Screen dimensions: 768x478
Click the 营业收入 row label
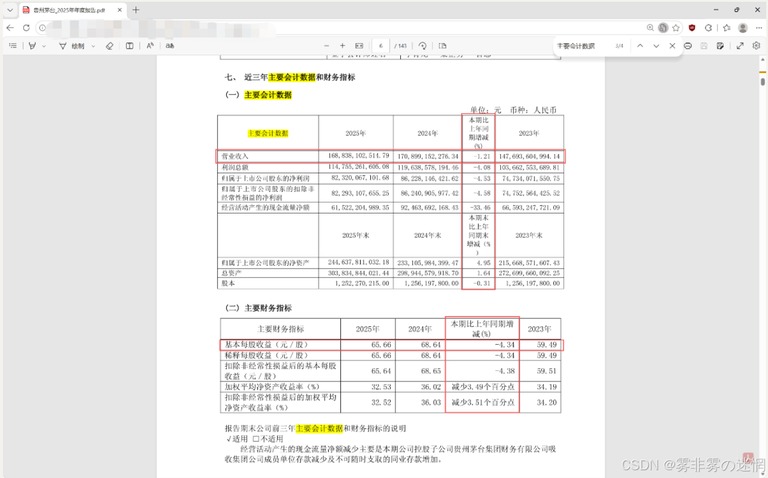coord(235,156)
